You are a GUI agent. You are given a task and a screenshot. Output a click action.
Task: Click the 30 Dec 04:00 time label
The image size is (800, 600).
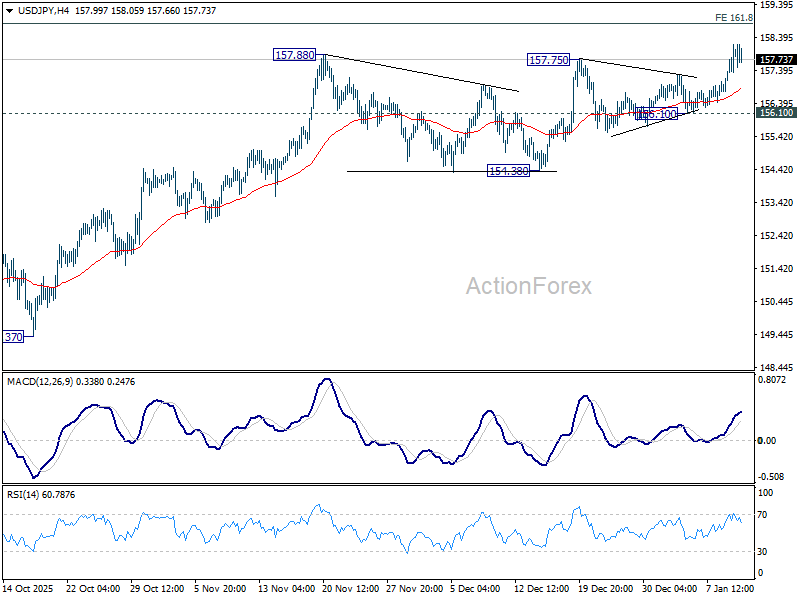pyautogui.click(x=669, y=588)
